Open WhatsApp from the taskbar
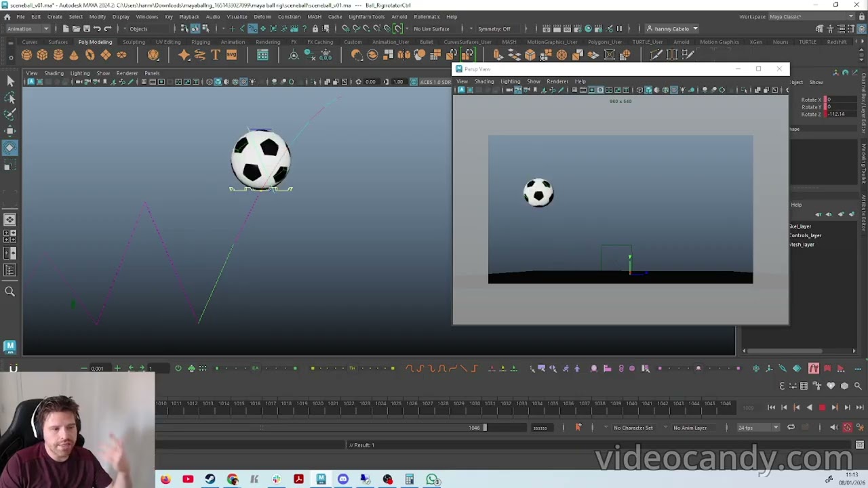This screenshot has height=488, width=868. (x=432, y=479)
